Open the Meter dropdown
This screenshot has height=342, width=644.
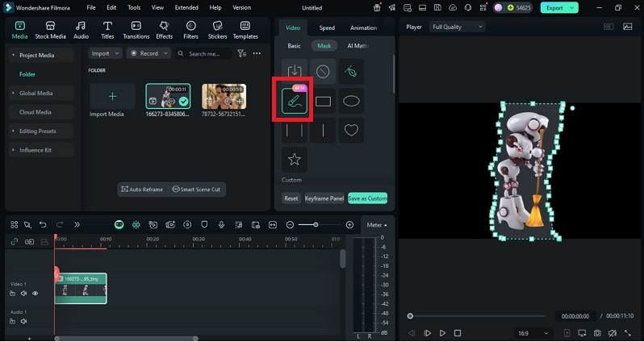[376, 225]
